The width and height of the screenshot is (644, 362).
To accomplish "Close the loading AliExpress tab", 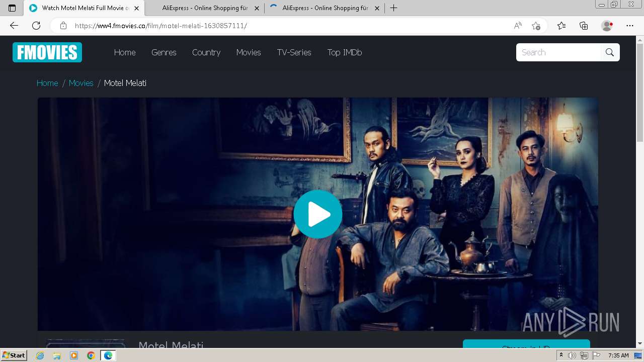I will 377,8.
